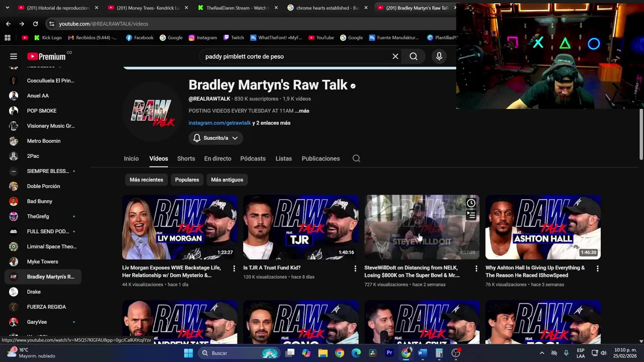Open the YouTube hamburger guide menu

click(x=14, y=56)
